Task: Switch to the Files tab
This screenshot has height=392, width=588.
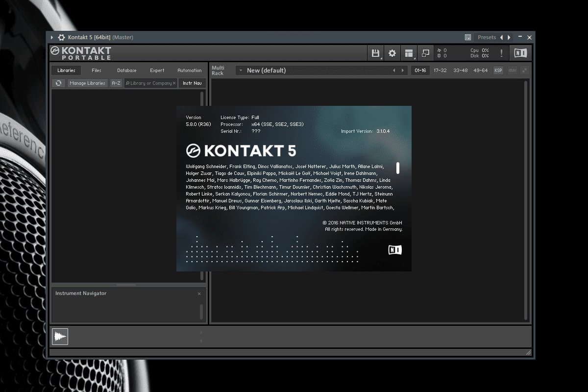Action: (97, 70)
